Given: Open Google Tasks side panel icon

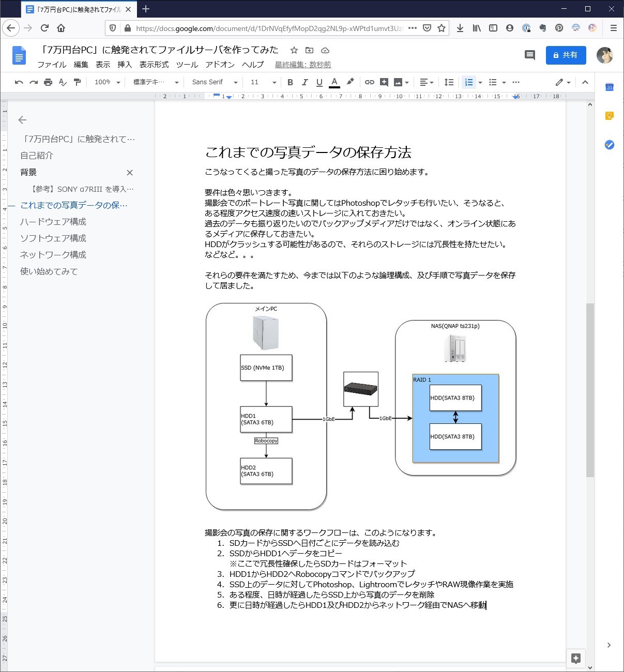Looking at the screenshot, I should 610,145.
